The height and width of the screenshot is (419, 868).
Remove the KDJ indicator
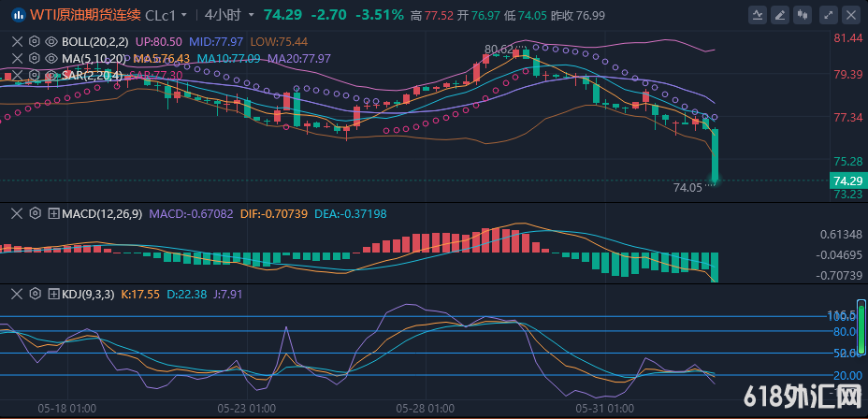click(17, 294)
